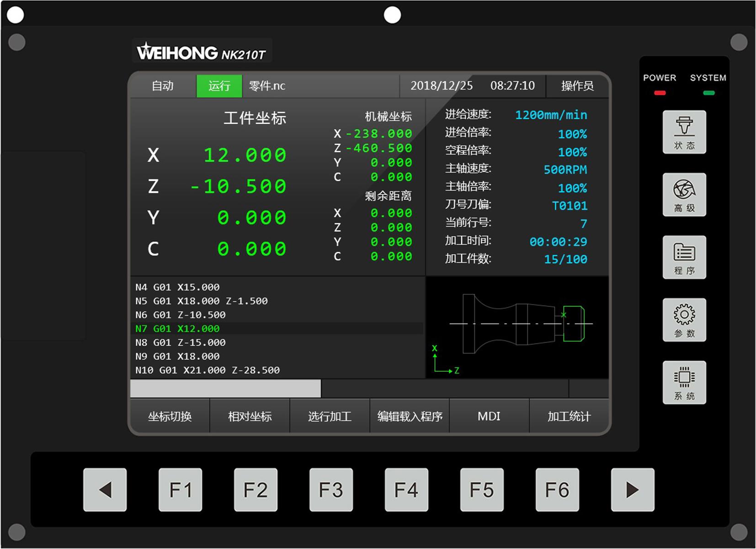Click the 工件坐标 heading

[255, 118]
